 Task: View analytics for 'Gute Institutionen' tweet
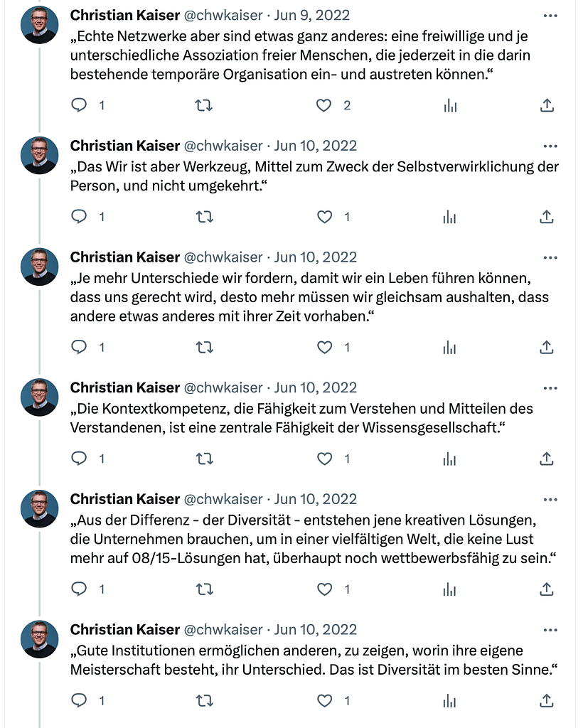point(449,700)
